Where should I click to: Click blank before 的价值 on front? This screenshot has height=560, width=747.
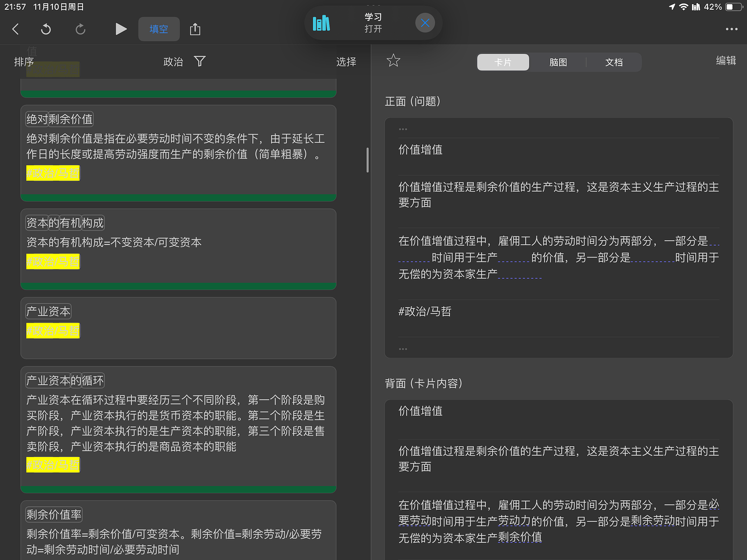514,258
